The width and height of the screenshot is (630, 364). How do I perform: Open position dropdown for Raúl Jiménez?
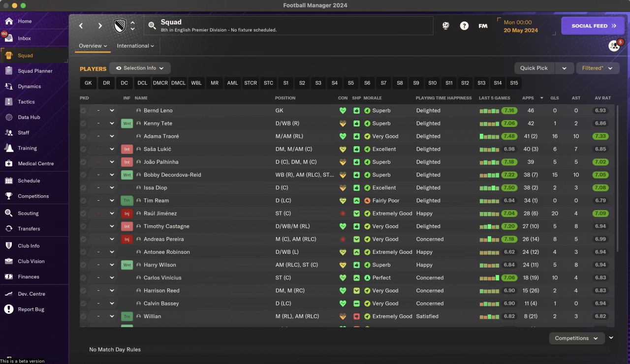[112, 213]
